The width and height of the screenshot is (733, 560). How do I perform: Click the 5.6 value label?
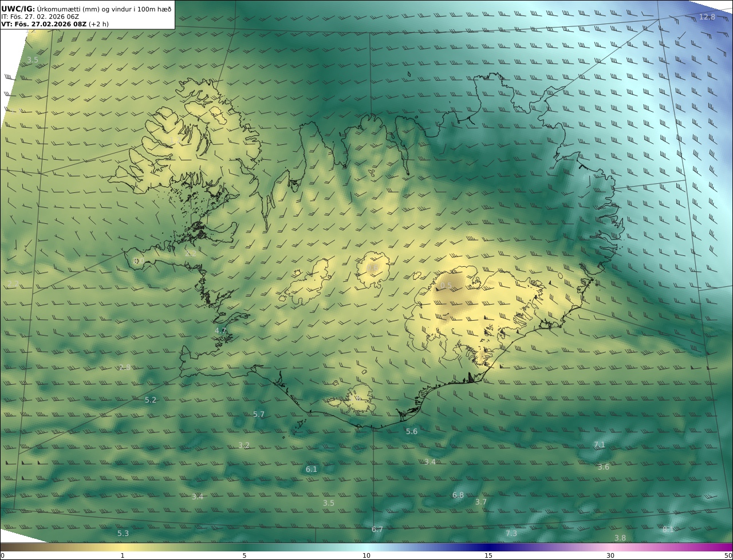tap(412, 431)
